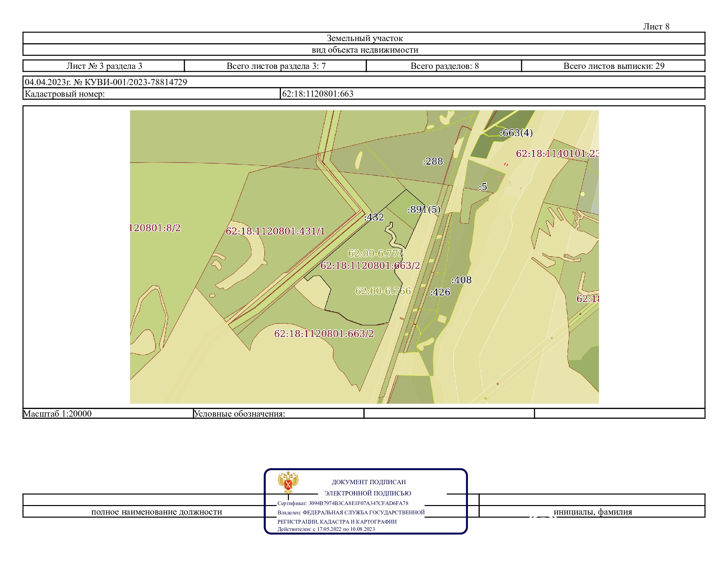Click parcel label ':288' on map
728x563 pixels.
tap(433, 161)
